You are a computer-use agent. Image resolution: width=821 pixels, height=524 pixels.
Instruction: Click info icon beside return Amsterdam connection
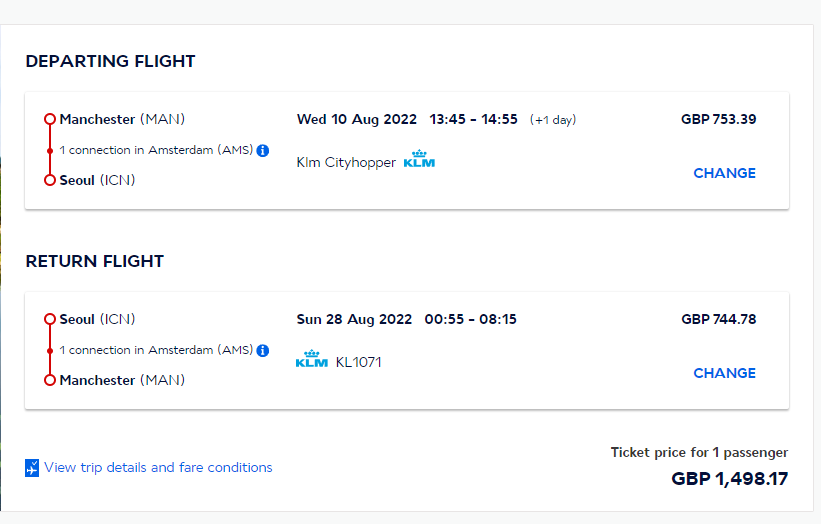263,350
